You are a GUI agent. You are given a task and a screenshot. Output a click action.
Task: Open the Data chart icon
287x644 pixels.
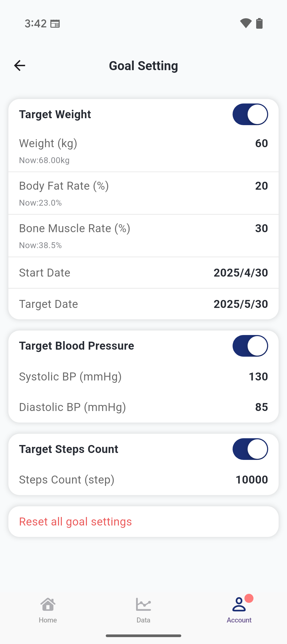click(x=143, y=605)
